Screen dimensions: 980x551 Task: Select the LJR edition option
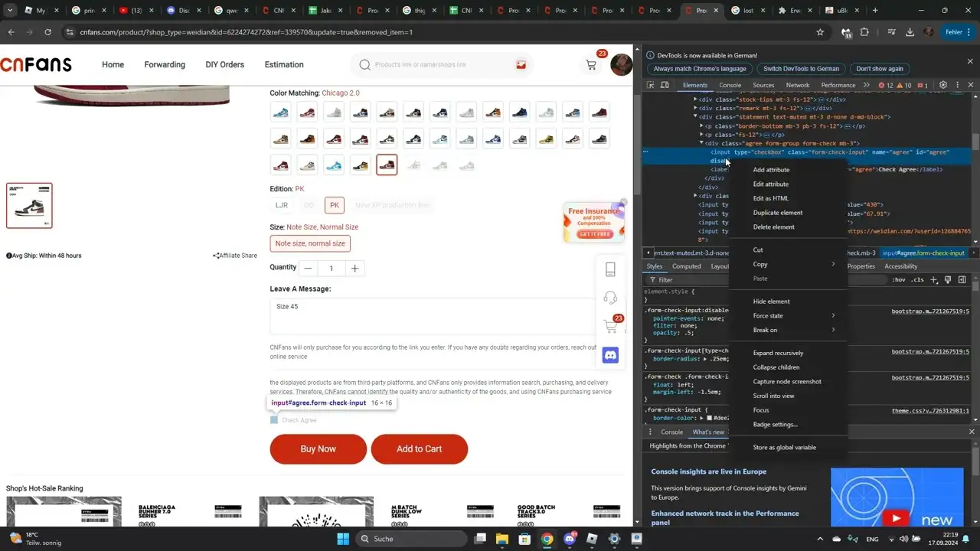(282, 205)
